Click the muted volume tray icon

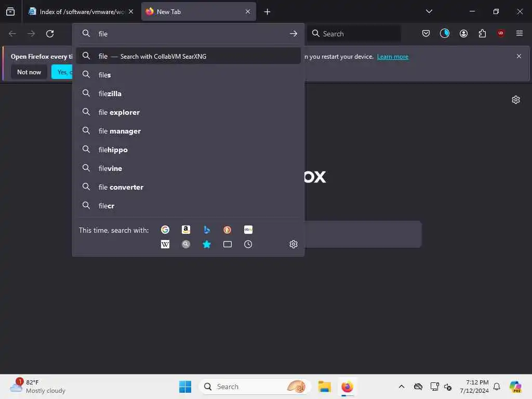tap(448, 387)
